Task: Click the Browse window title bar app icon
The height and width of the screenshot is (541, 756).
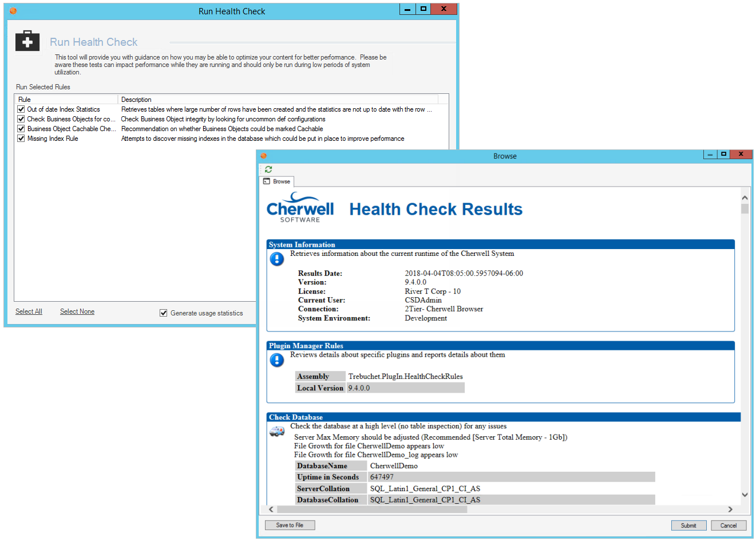Action: click(263, 156)
